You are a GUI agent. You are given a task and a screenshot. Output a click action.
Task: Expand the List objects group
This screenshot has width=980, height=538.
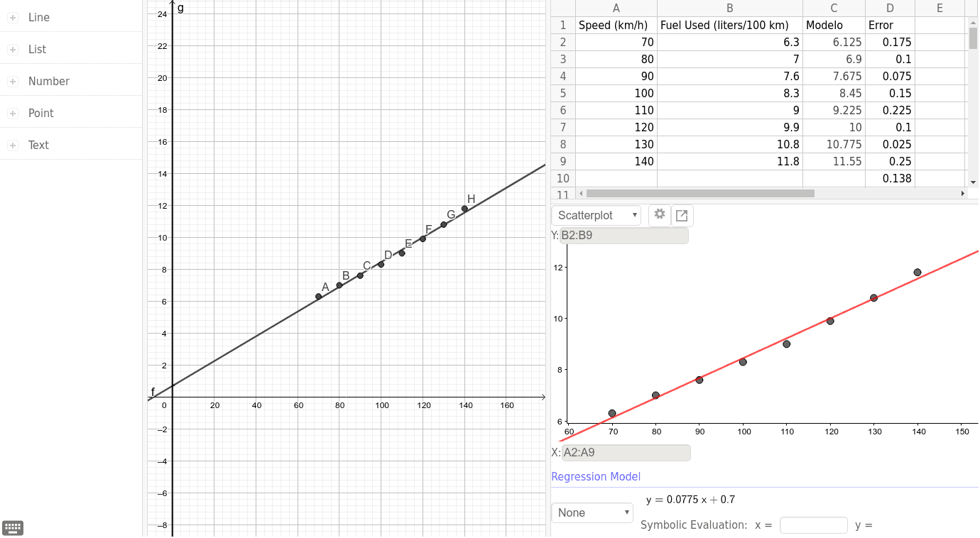[x=12, y=50]
